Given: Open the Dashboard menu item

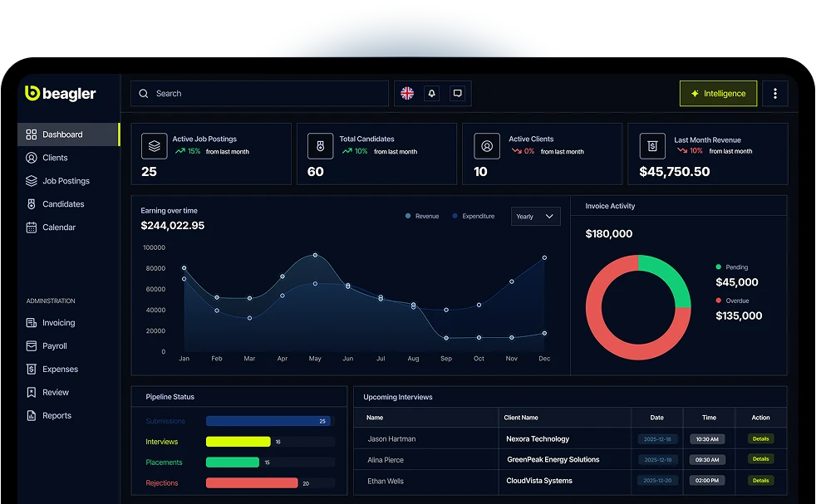Looking at the screenshot, I should tap(69, 135).
